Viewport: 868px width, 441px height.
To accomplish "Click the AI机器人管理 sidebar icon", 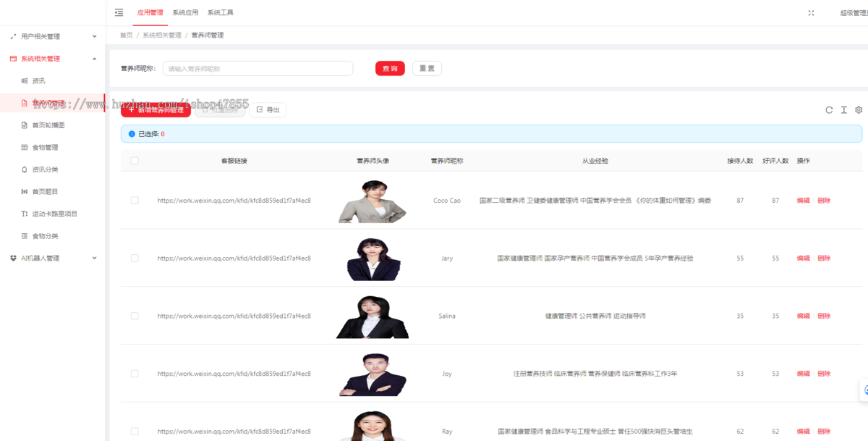I will 13,259.
